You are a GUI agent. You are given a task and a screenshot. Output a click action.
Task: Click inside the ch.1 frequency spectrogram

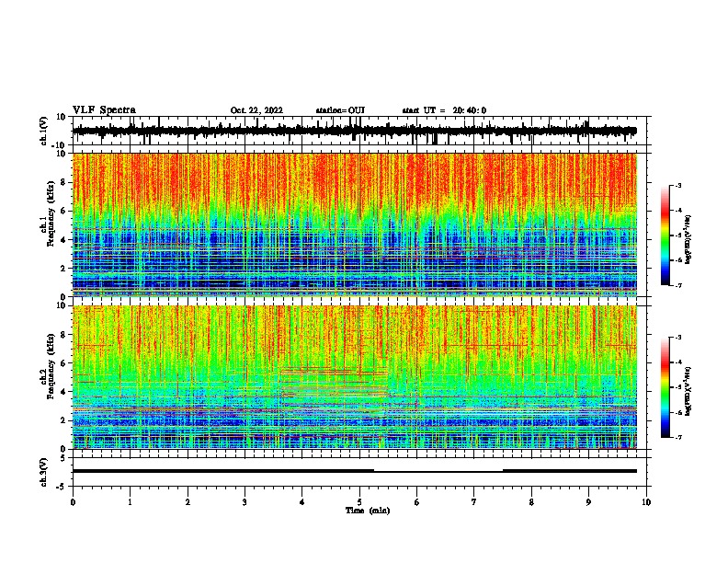click(x=355, y=224)
